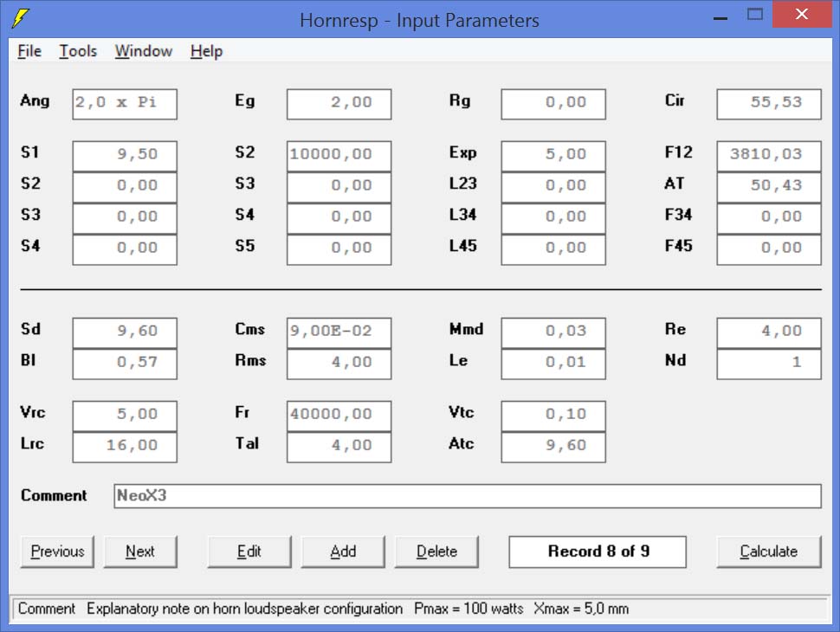Select the Lrc field showing 16,00

tap(125, 448)
